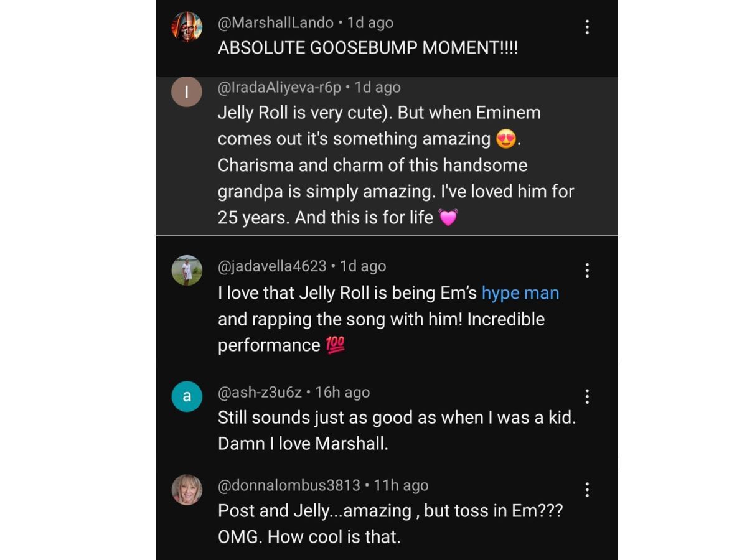Click the "hype man" blue link
The width and height of the screenshot is (747, 560).
(x=520, y=293)
